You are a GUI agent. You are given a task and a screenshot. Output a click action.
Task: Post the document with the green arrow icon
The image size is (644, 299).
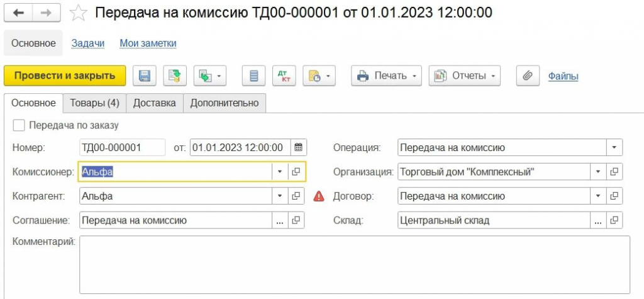[x=175, y=76]
